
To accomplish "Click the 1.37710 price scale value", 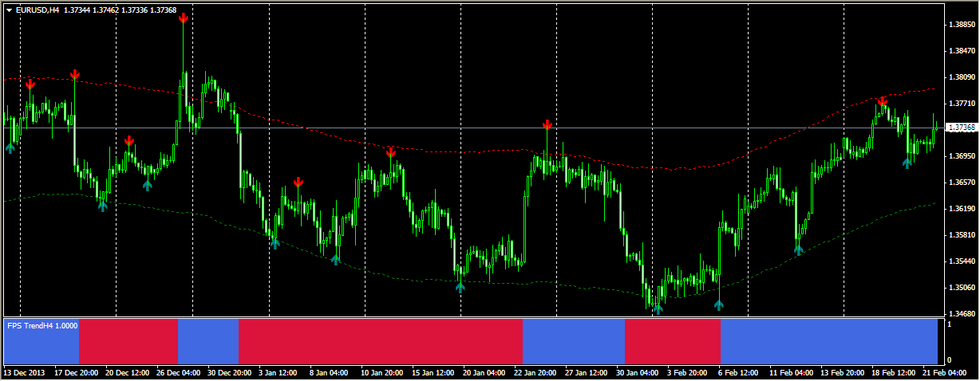I will click(964, 104).
